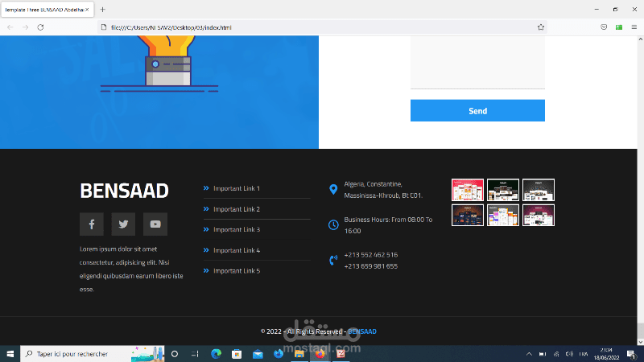Click the browser forward arrow
The height and width of the screenshot is (362, 644).
[x=26, y=27]
